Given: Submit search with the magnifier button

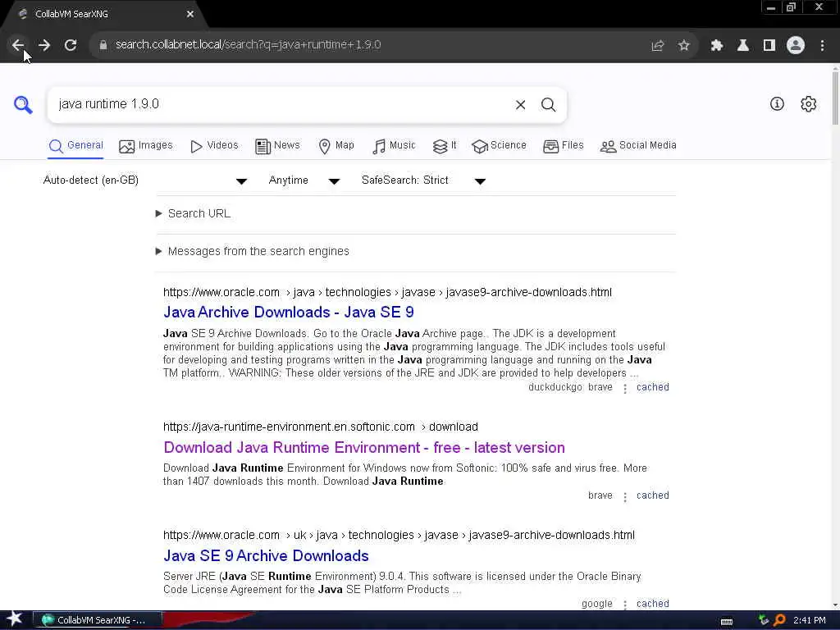Looking at the screenshot, I should [x=548, y=105].
